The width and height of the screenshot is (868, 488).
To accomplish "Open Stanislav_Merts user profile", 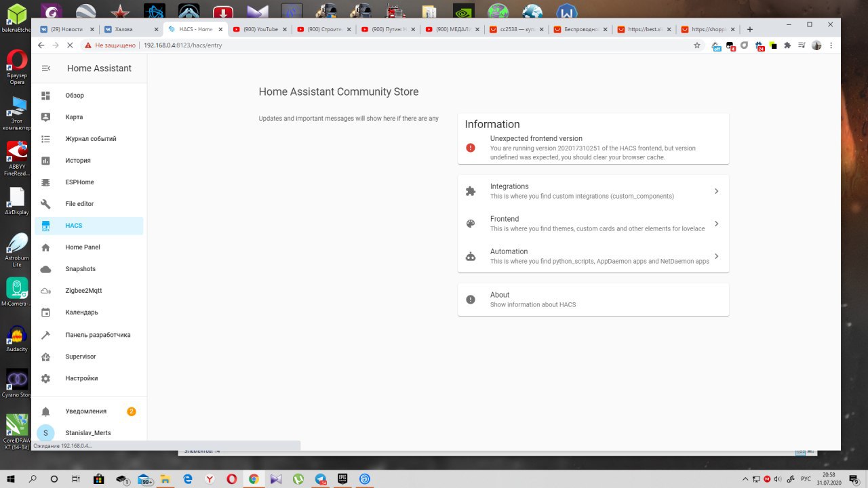I will click(89, 433).
